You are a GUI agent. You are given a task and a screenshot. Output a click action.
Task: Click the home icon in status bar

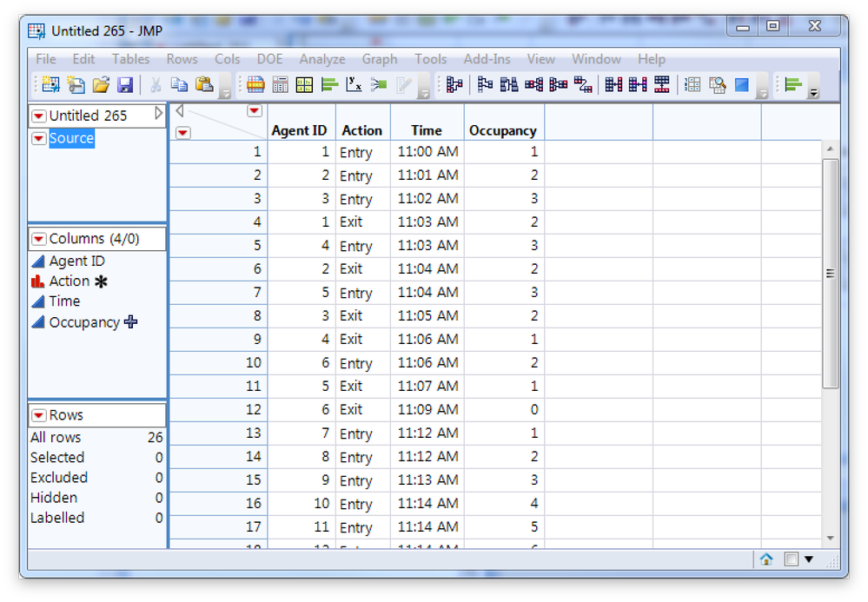pyautogui.click(x=766, y=559)
